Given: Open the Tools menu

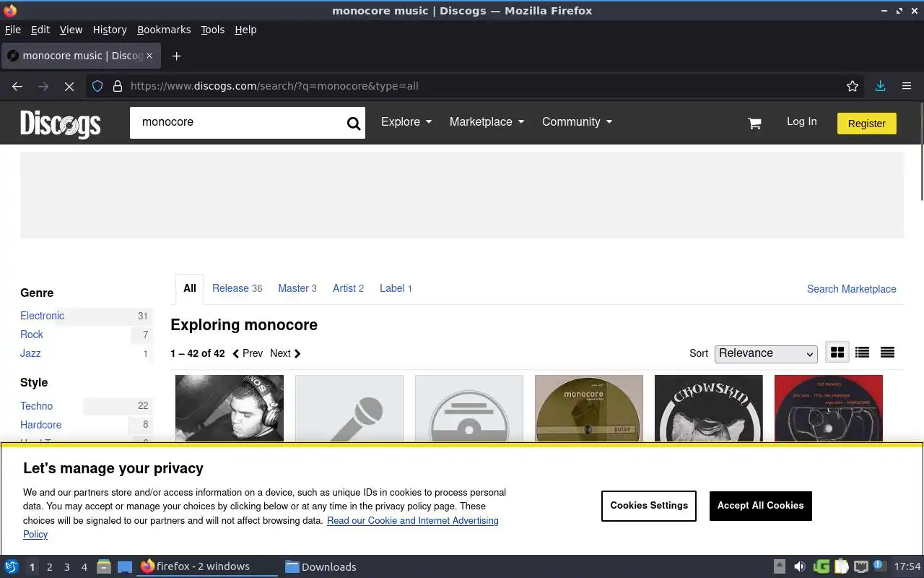Looking at the screenshot, I should (213, 30).
